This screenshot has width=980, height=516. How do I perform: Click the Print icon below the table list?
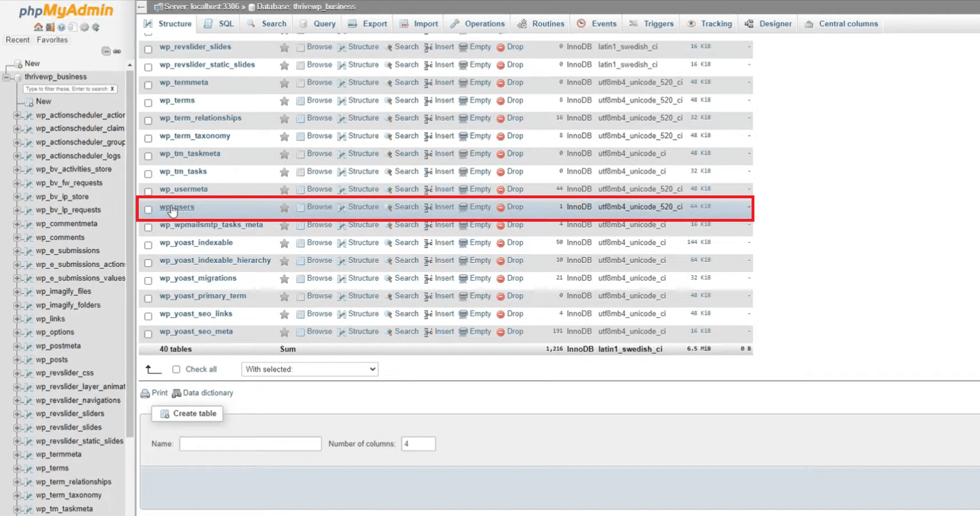click(146, 393)
